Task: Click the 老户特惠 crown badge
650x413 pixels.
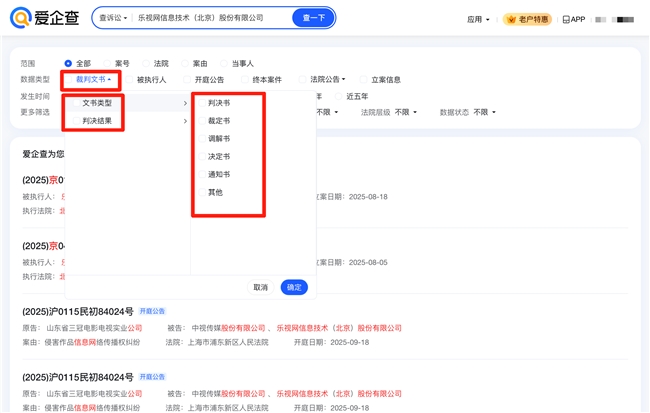Action: point(527,19)
